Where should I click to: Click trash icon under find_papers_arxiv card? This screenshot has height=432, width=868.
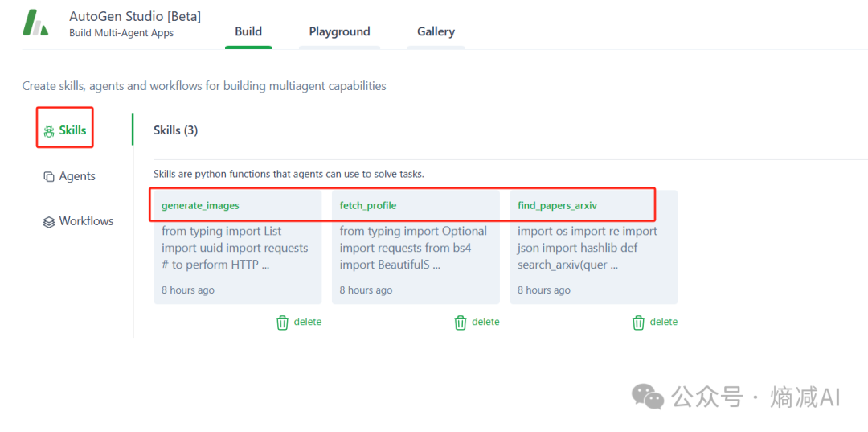pyautogui.click(x=638, y=323)
